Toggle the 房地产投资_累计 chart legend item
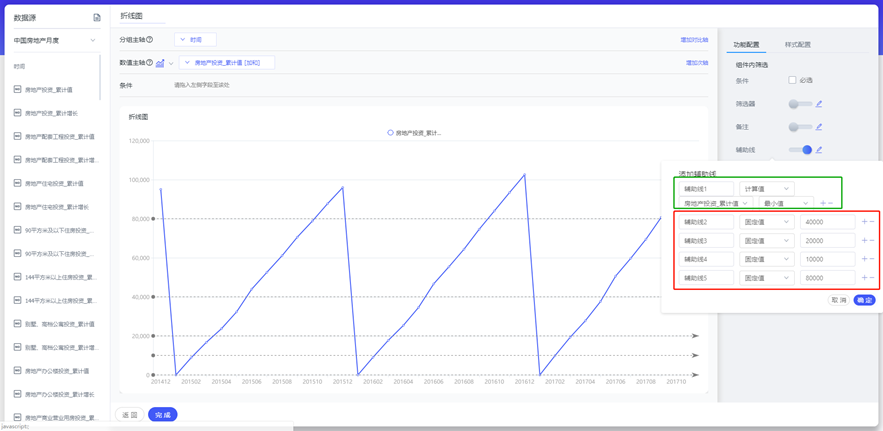 coord(414,133)
